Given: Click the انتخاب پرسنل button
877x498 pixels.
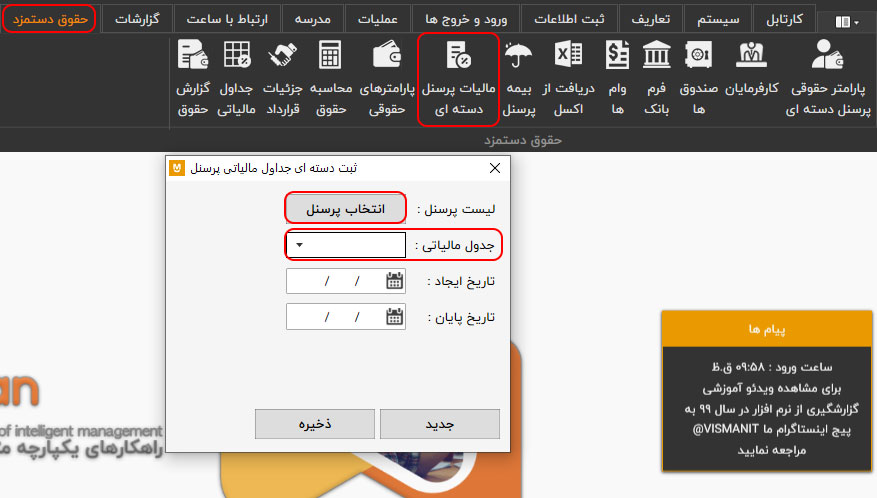Looking at the screenshot, I should coord(346,209).
